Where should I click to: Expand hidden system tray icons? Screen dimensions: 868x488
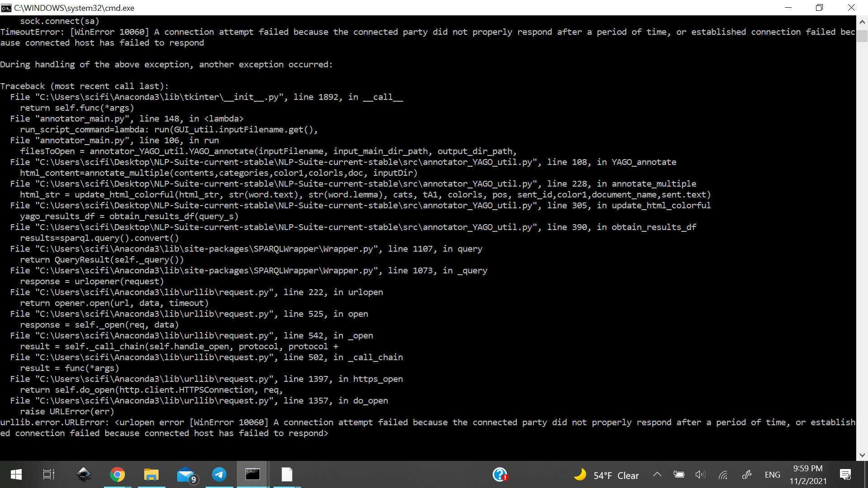(x=658, y=474)
